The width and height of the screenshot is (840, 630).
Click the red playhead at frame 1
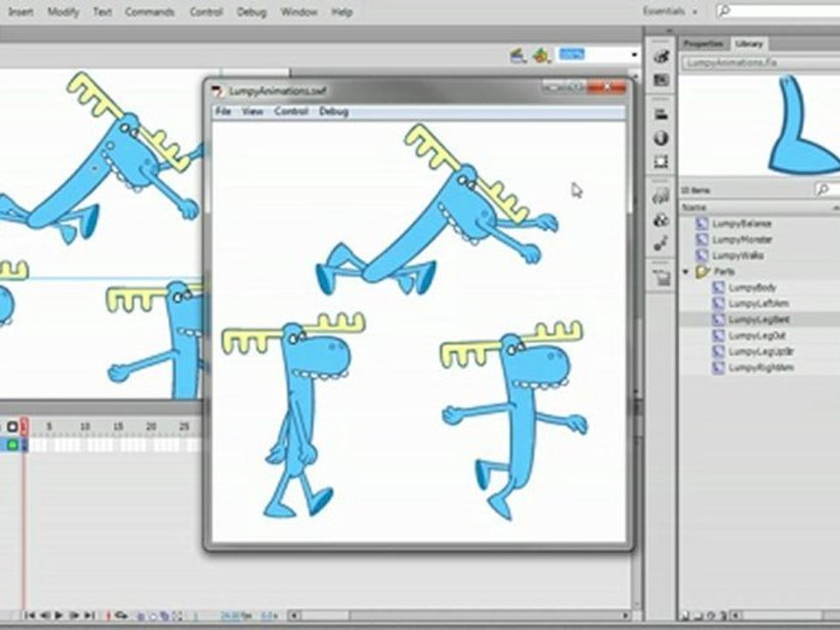pos(24,426)
